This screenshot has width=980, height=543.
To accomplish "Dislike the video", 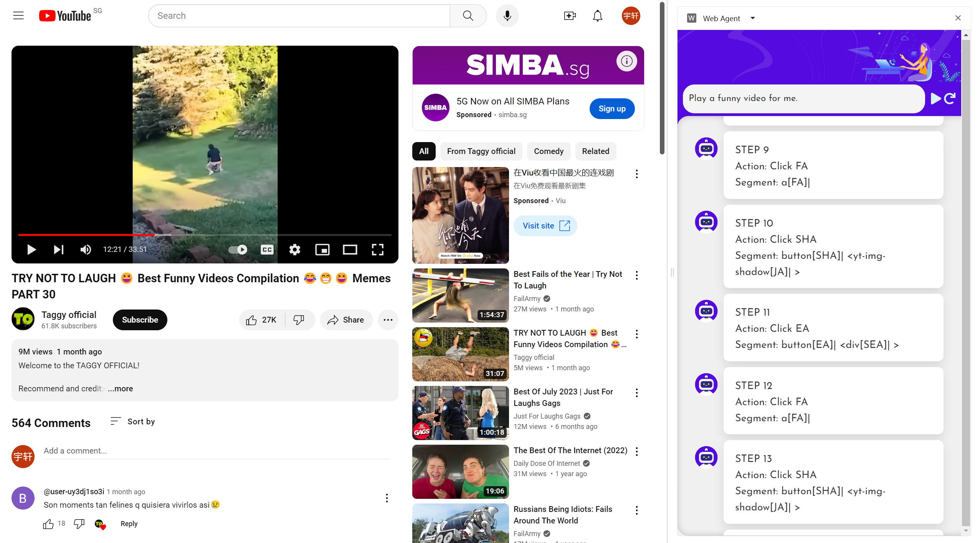I will (x=299, y=320).
